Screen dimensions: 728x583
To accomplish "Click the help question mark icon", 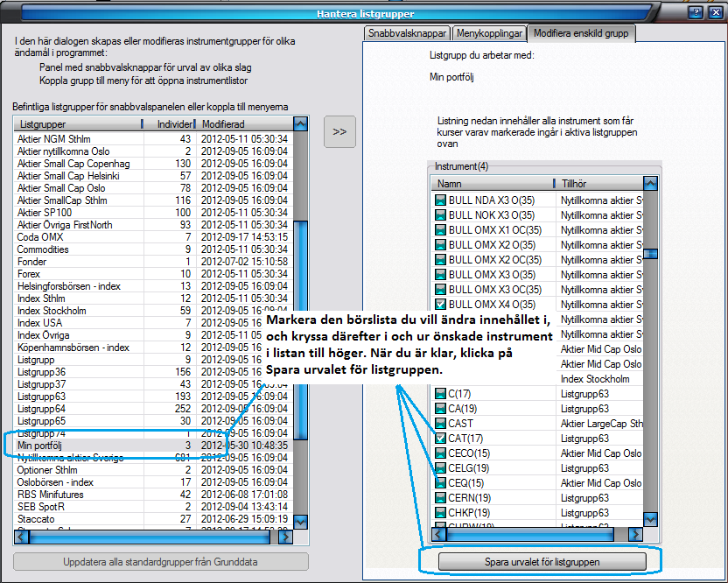I will [696, 12].
